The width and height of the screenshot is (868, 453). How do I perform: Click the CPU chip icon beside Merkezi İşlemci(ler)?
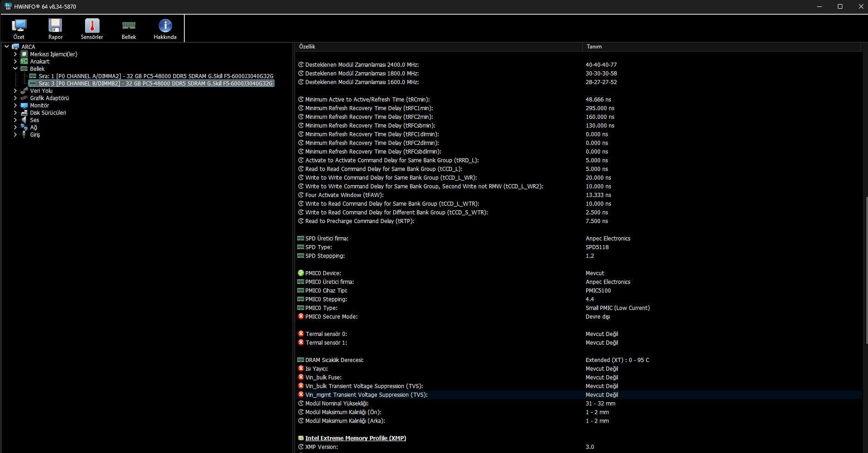(24, 54)
